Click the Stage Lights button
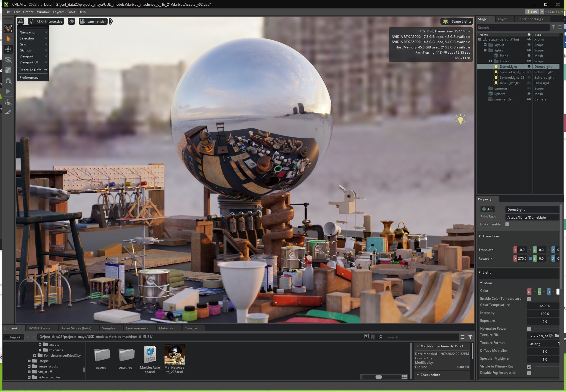Image resolution: width=566 pixels, height=392 pixels. click(x=457, y=22)
